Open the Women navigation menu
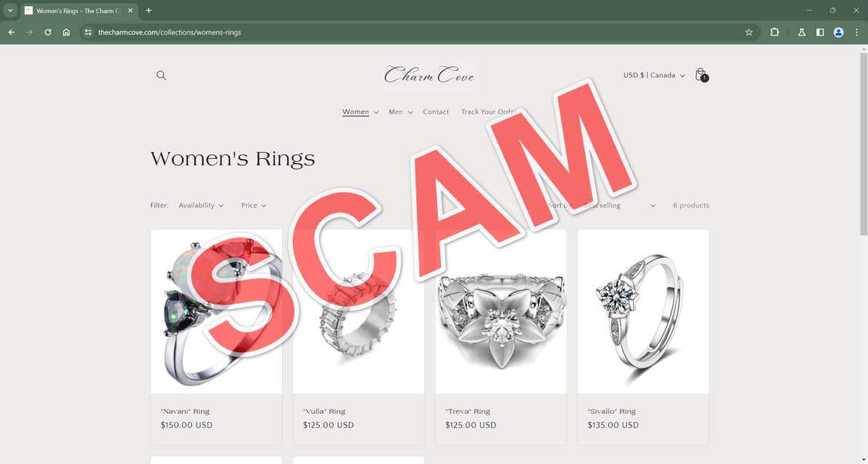868x464 pixels. click(x=360, y=112)
